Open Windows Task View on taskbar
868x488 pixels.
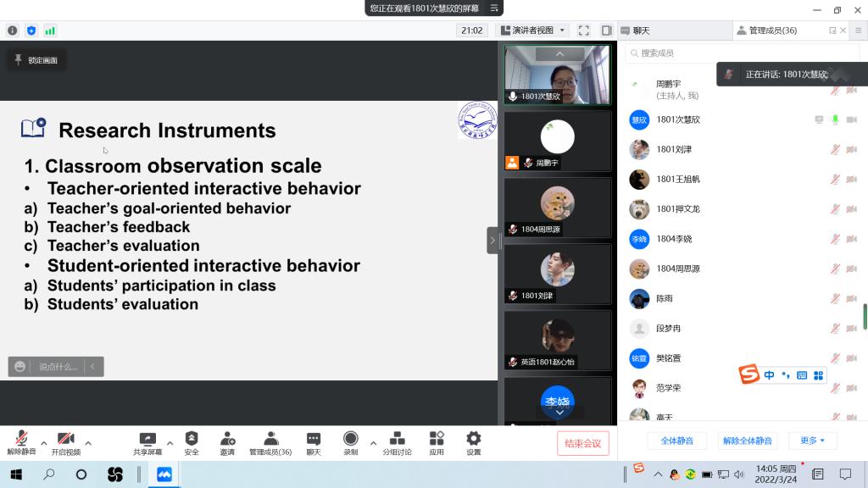[81, 474]
